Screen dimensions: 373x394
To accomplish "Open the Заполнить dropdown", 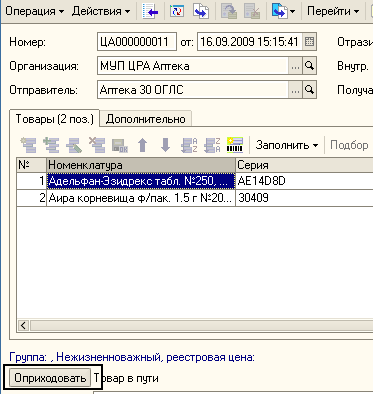I will 287,145.
